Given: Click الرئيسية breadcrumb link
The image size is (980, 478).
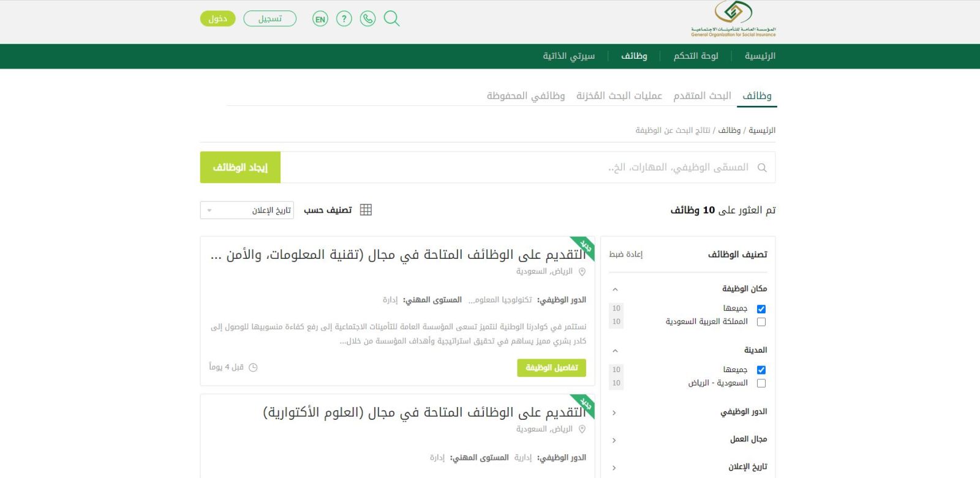Looking at the screenshot, I should click(762, 130).
